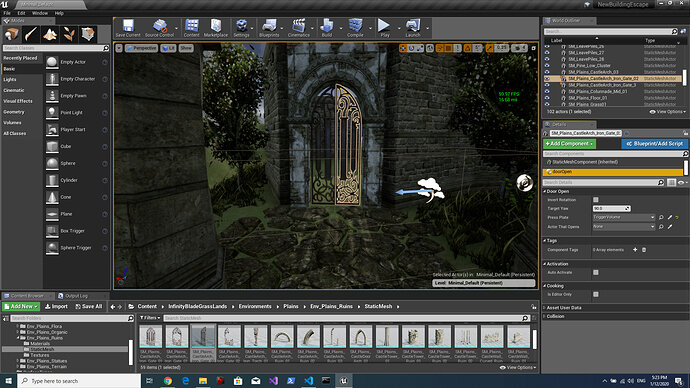Click the Search Classes input field
Image resolution: width=690 pixels, height=388 pixels.
(x=56, y=48)
